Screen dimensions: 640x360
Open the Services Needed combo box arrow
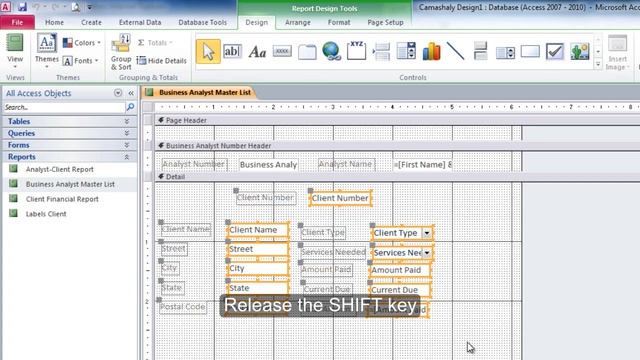coord(427,253)
